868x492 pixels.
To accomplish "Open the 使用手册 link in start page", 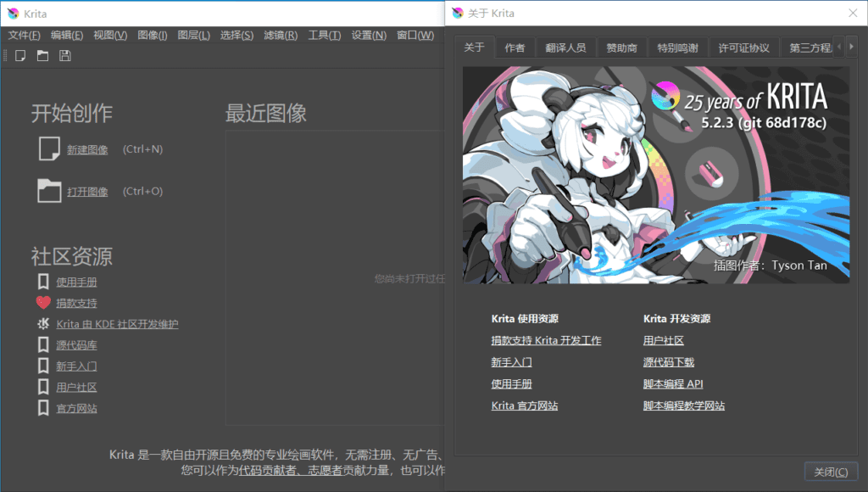I will (76, 282).
